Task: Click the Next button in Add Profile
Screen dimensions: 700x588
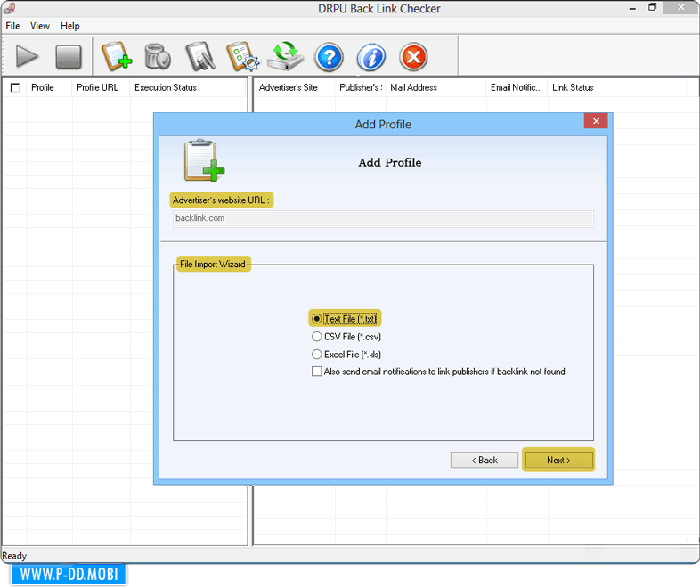Action: point(558,460)
